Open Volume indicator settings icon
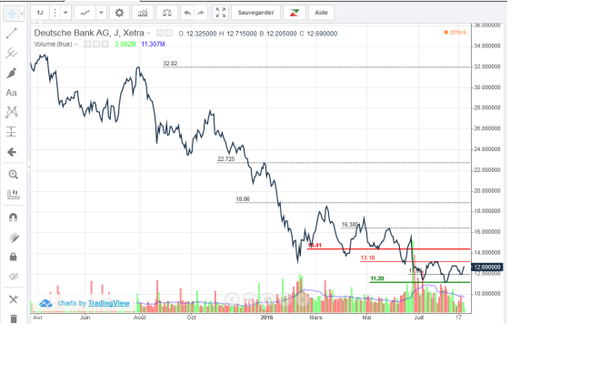Image resolution: width=600 pixels, height=375 pixels. click(96, 44)
